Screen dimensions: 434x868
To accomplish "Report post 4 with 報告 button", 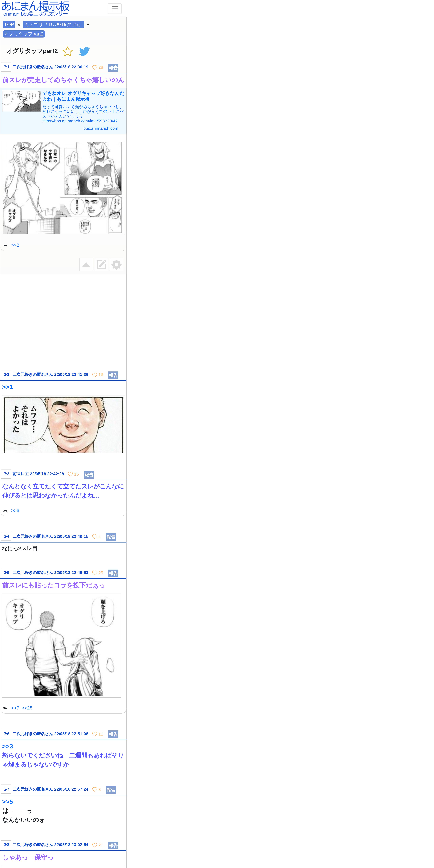I will 111,537.
